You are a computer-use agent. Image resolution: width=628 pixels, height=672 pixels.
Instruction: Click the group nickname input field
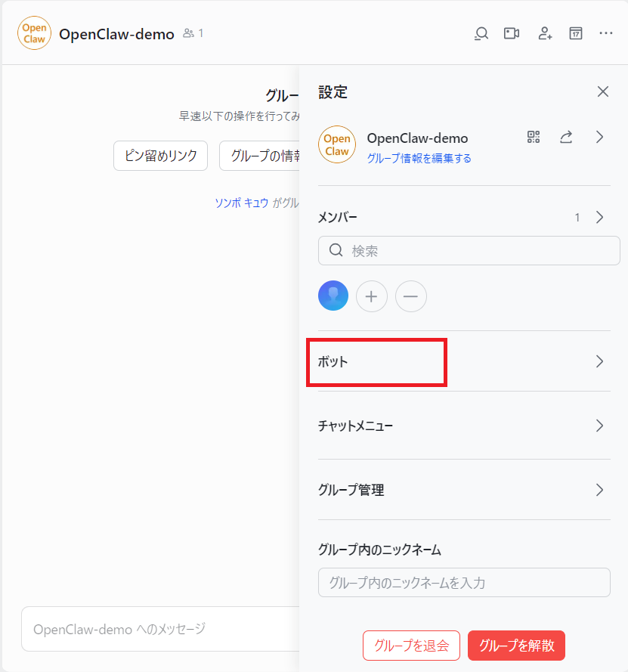click(x=464, y=583)
